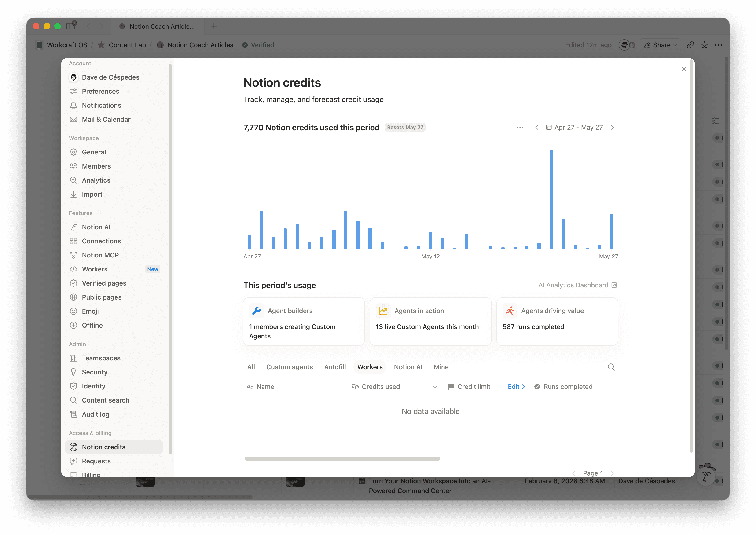Open Connections settings
The image size is (756, 535).
point(114,241)
